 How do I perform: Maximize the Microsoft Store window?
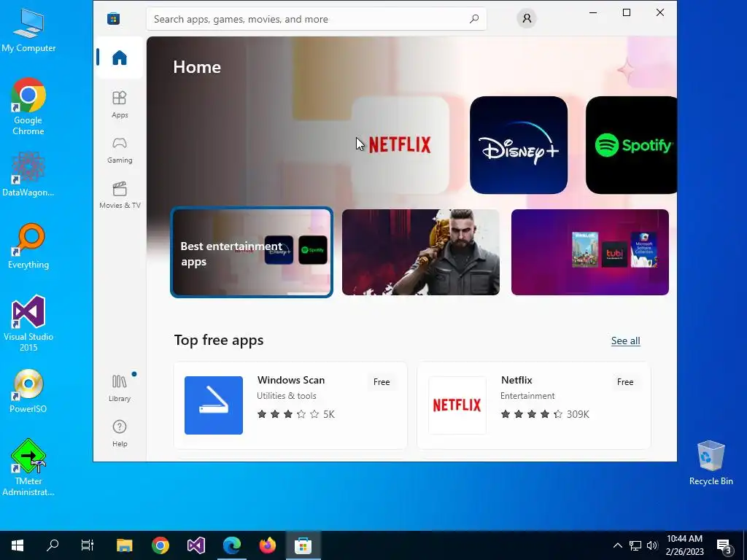(x=627, y=13)
